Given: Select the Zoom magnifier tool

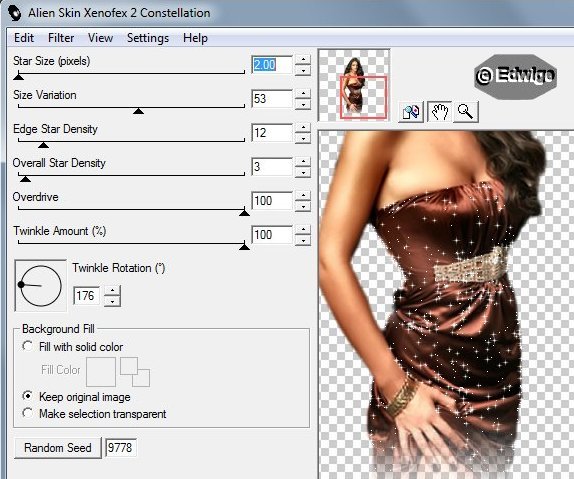Looking at the screenshot, I should pyautogui.click(x=466, y=111).
